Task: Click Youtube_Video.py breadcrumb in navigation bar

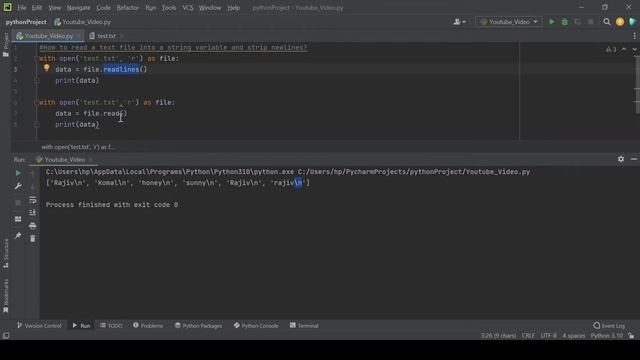Action: tap(83, 22)
